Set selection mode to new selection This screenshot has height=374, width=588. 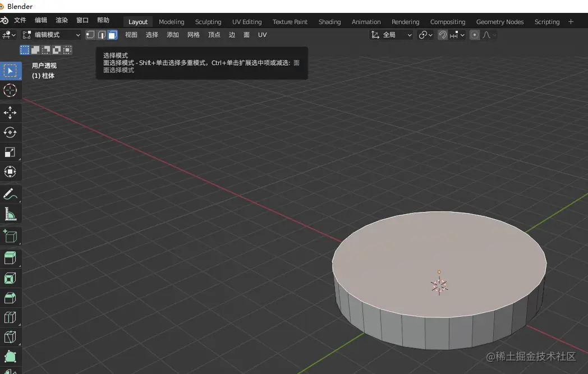[25, 50]
